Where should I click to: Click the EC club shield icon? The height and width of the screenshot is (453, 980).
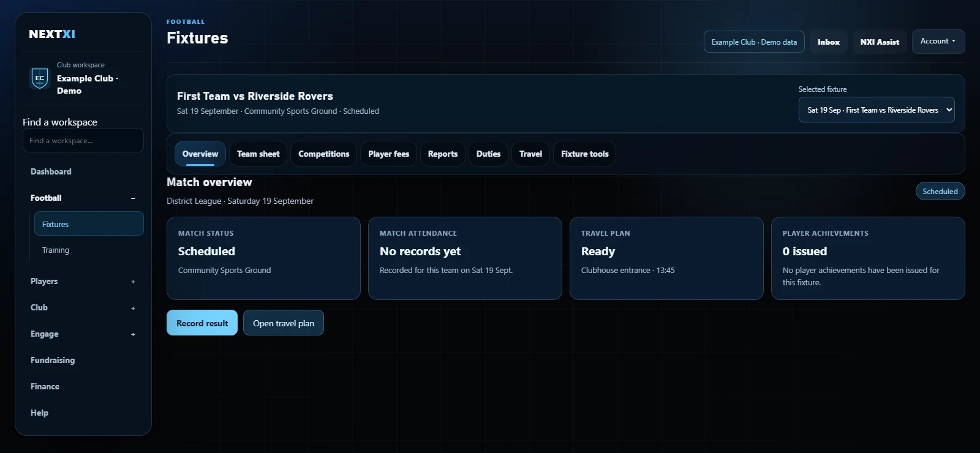40,78
